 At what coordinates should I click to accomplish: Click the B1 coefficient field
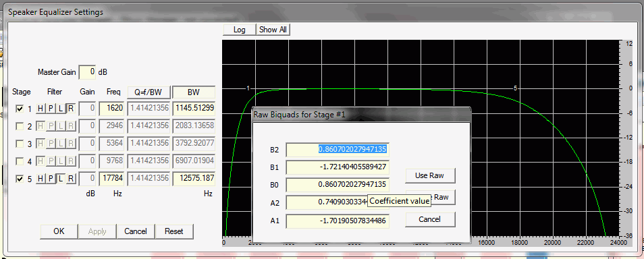coord(338,167)
